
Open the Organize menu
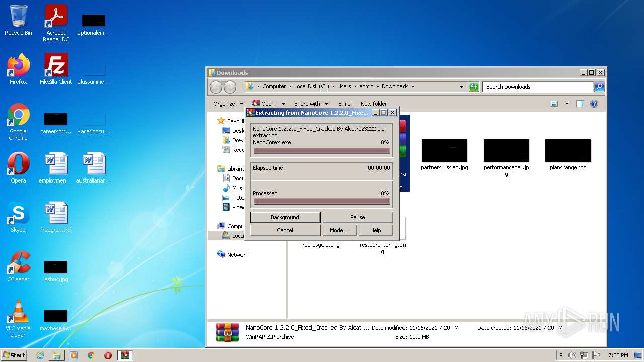(x=227, y=104)
